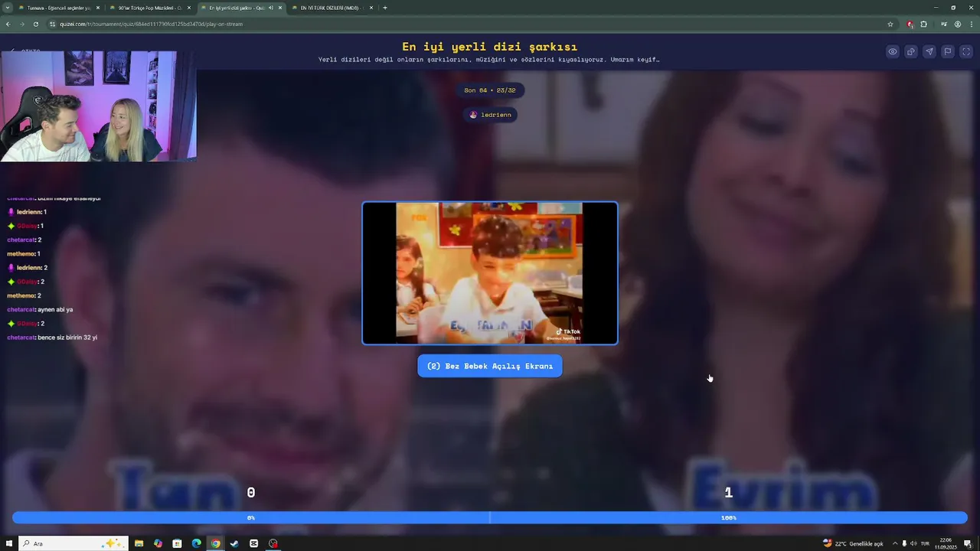Switch to the Tumava tab

[x=57, y=8]
